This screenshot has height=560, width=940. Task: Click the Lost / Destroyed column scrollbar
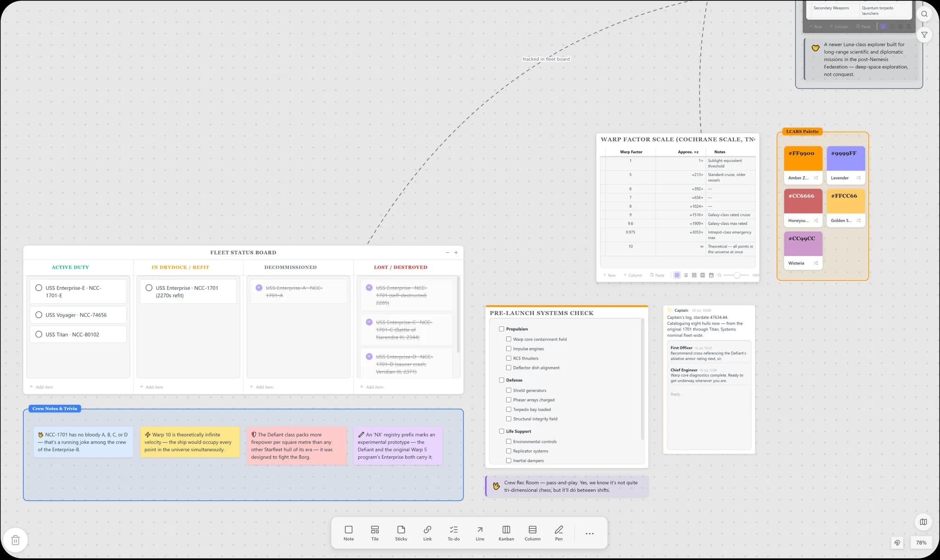pos(458,315)
